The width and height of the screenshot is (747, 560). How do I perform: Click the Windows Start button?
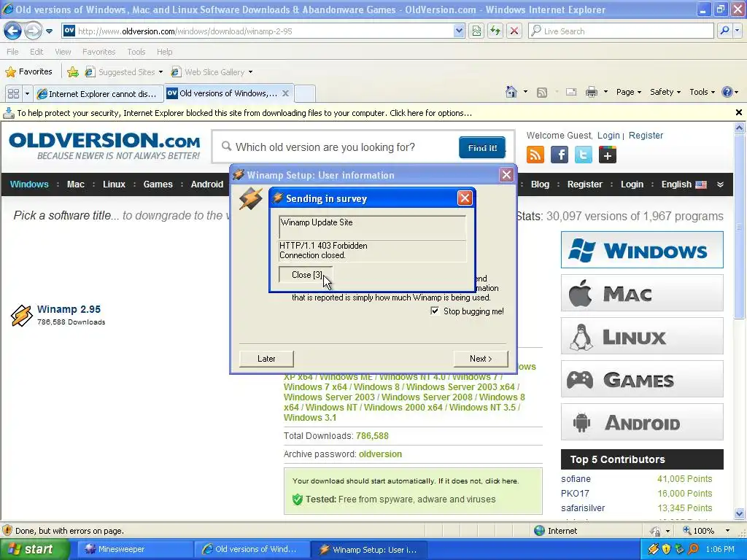(x=34, y=549)
